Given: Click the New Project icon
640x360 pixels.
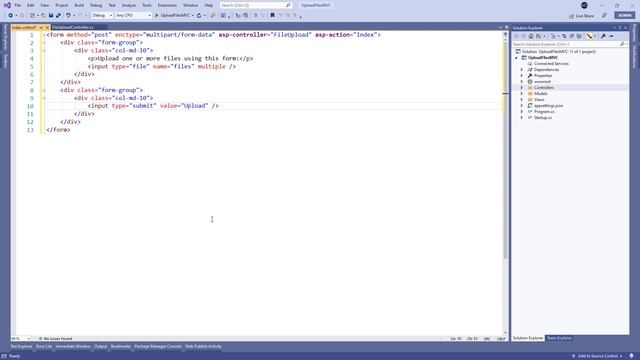Looking at the screenshot, I should coord(32,16).
